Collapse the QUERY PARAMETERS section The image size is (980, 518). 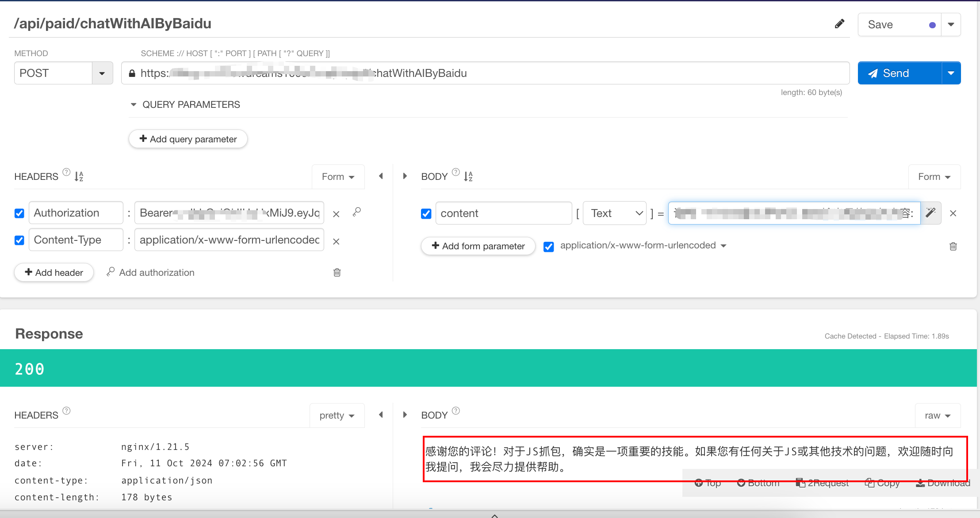[134, 105]
